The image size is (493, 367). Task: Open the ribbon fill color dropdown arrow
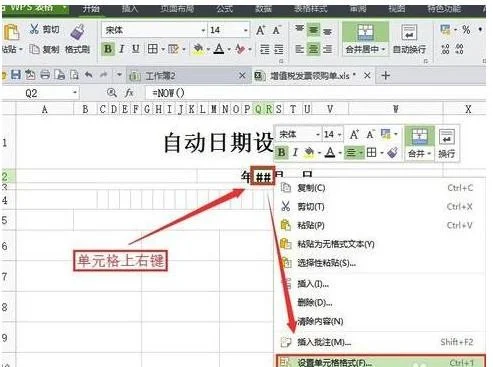(x=208, y=49)
